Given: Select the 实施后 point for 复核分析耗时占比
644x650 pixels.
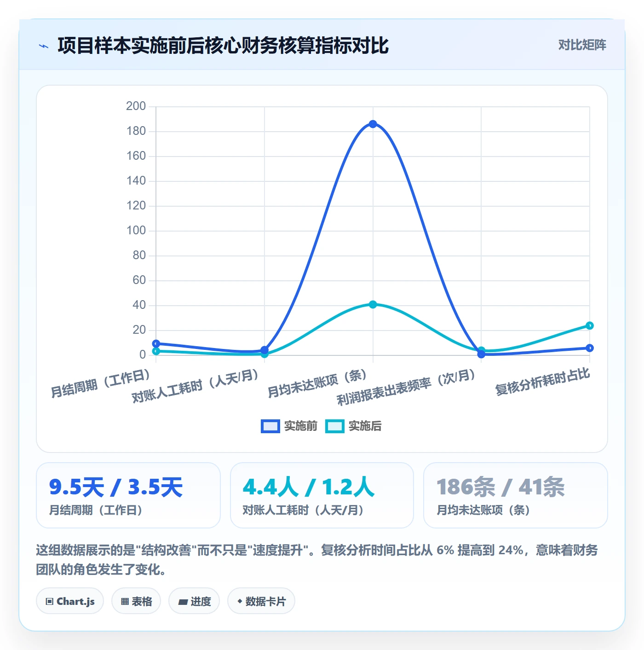Looking at the screenshot, I should point(590,325).
